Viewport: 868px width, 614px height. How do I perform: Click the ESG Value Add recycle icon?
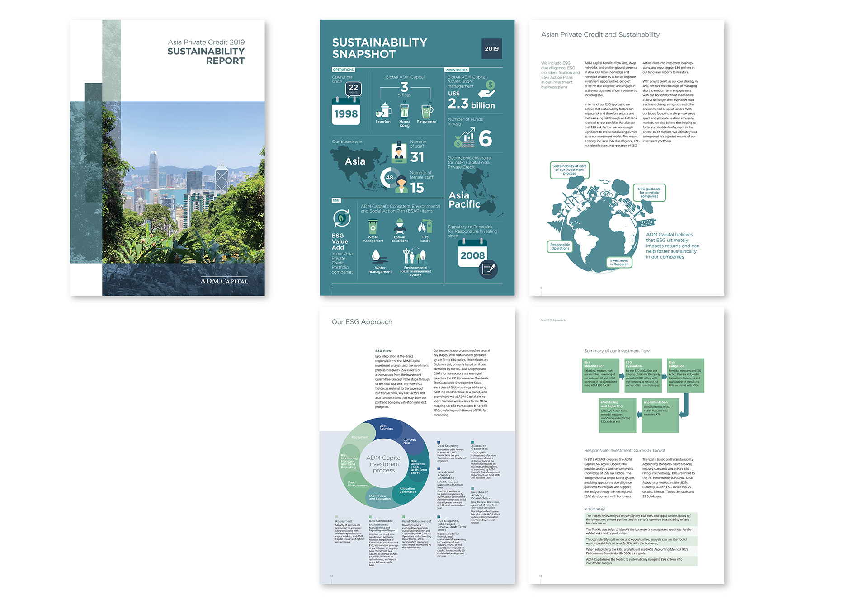pos(342,218)
